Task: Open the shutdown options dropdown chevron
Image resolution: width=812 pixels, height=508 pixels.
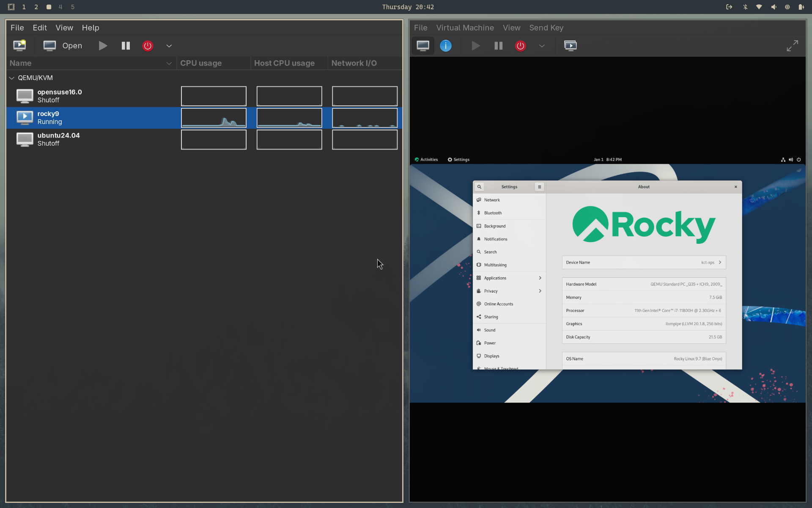Action: pyautogui.click(x=169, y=46)
